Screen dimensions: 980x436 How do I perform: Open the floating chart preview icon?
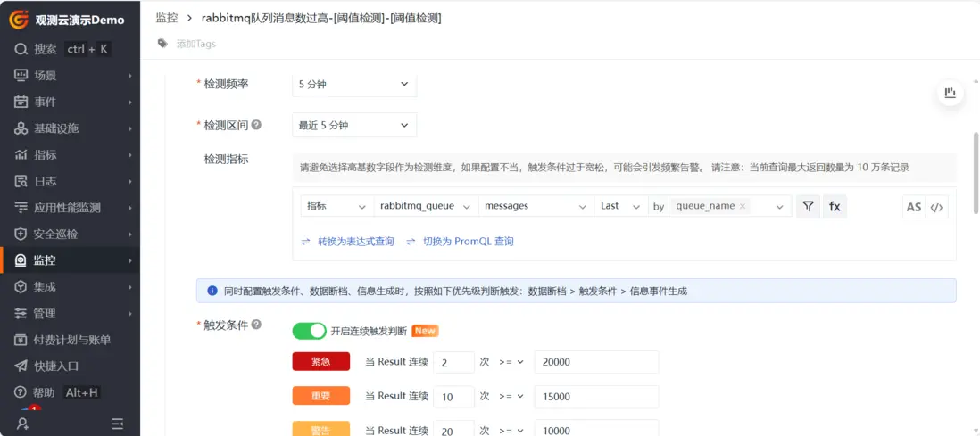click(x=951, y=93)
